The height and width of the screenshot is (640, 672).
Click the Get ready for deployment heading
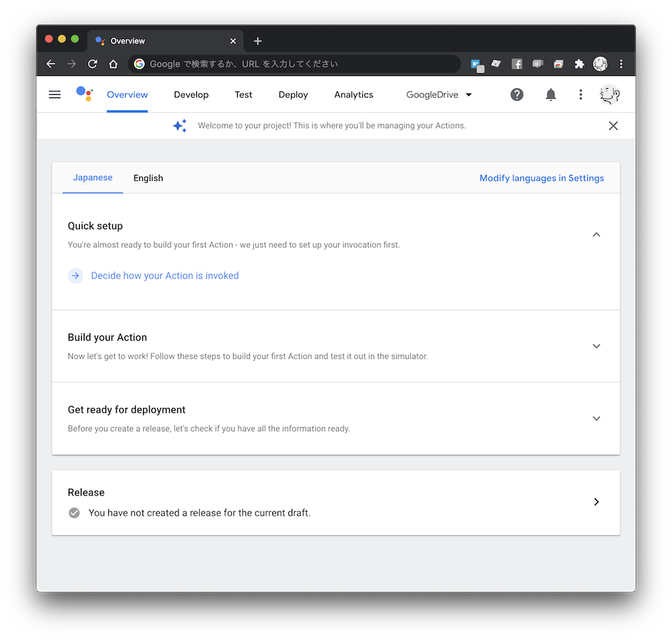point(126,410)
